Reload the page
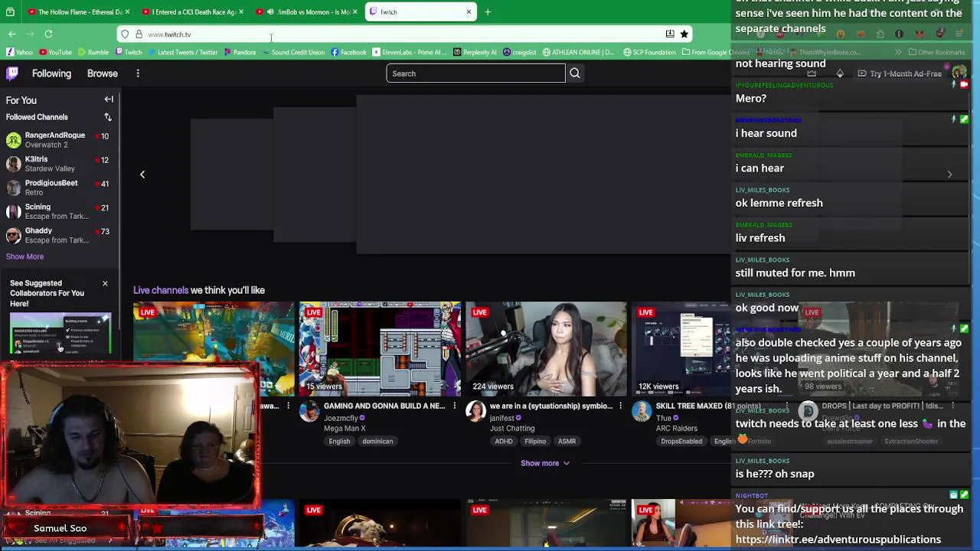Screen dimensions: 980x551 [48, 34]
